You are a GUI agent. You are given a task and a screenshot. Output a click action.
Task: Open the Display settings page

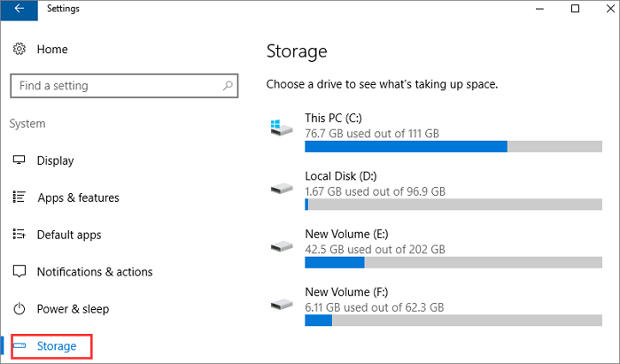55,160
